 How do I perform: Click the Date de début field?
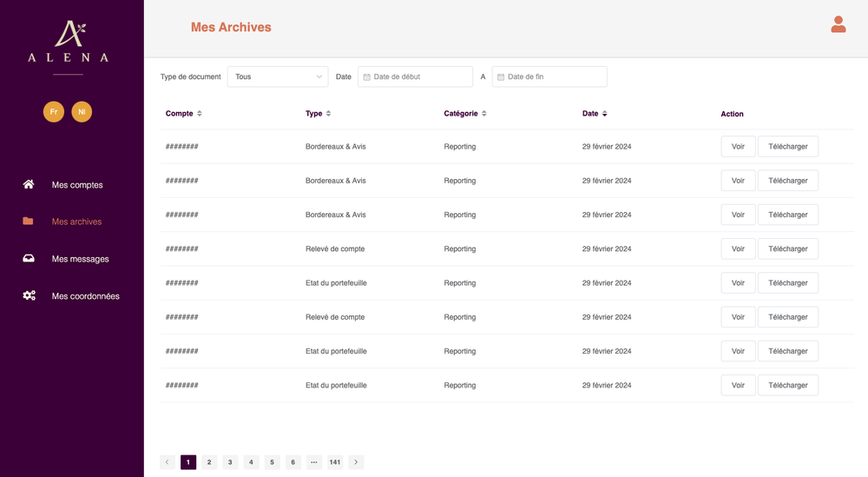[417, 76]
